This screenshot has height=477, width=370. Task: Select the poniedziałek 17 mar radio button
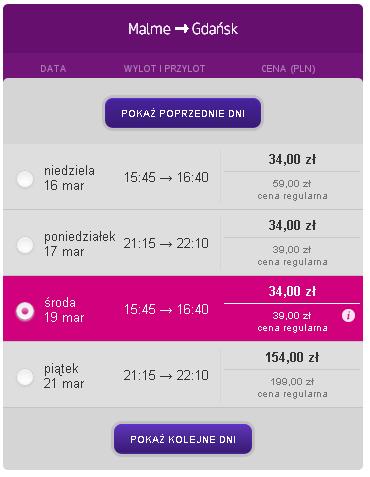pos(25,245)
